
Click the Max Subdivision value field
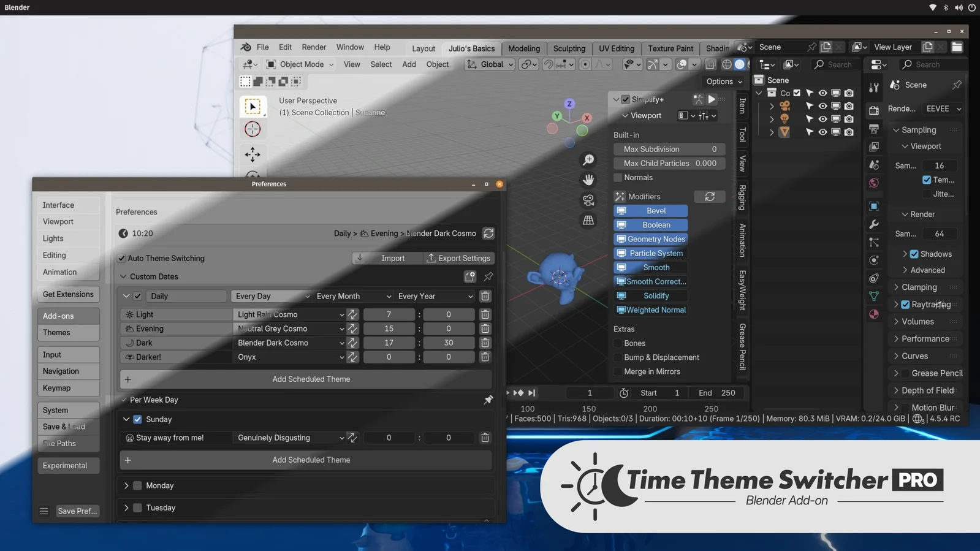(669, 149)
